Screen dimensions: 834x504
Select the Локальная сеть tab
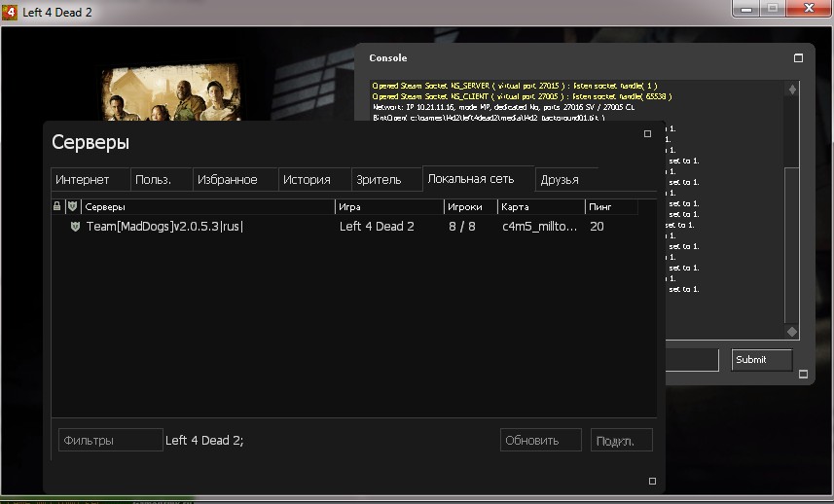tap(479, 179)
